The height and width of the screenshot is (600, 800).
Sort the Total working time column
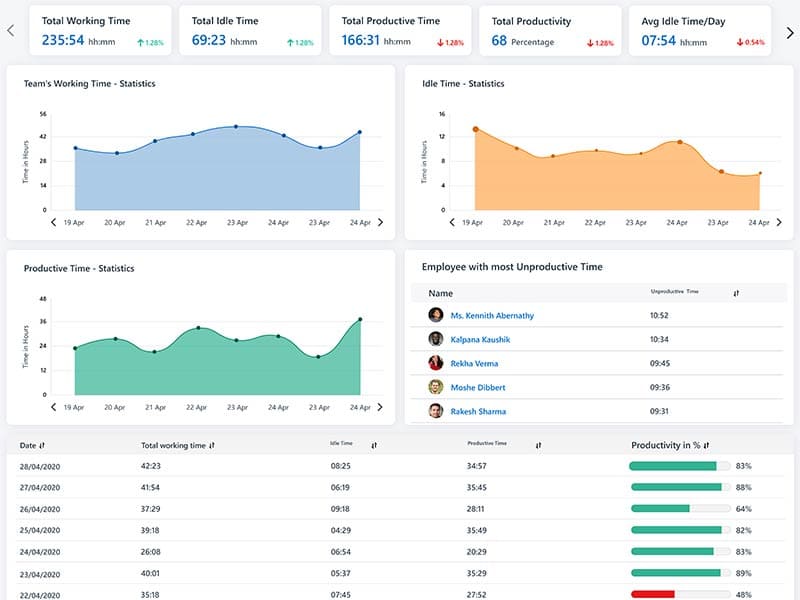pyautogui.click(x=213, y=443)
